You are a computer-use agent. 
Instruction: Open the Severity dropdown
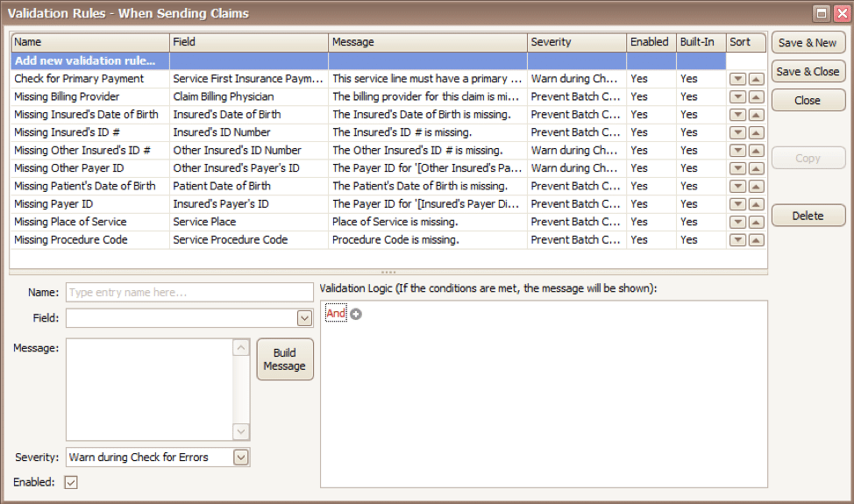click(x=241, y=458)
